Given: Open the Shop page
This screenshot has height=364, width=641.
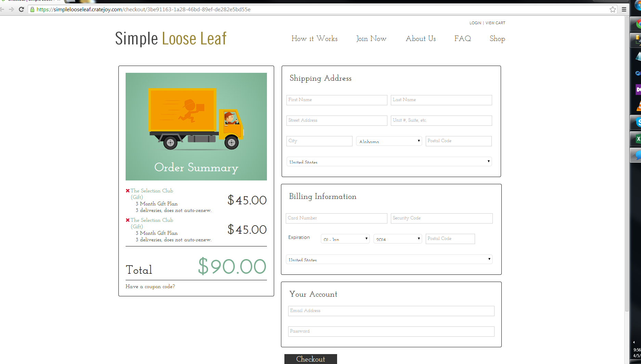Looking at the screenshot, I should [497, 39].
